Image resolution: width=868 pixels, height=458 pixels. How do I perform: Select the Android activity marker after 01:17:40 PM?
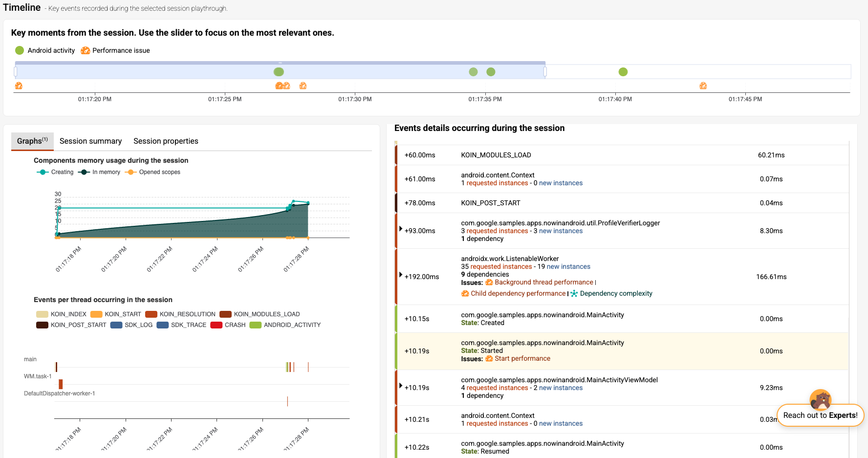point(623,72)
